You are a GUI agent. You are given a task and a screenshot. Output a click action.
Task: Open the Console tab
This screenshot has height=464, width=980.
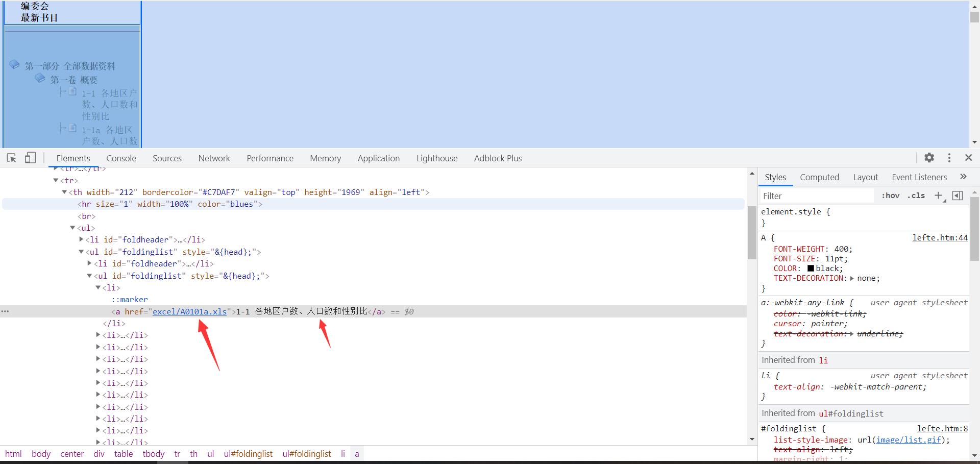121,158
